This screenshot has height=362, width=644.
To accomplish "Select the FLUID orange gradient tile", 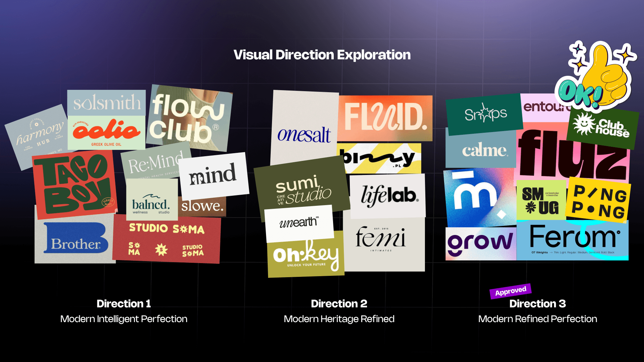I will (x=385, y=118).
